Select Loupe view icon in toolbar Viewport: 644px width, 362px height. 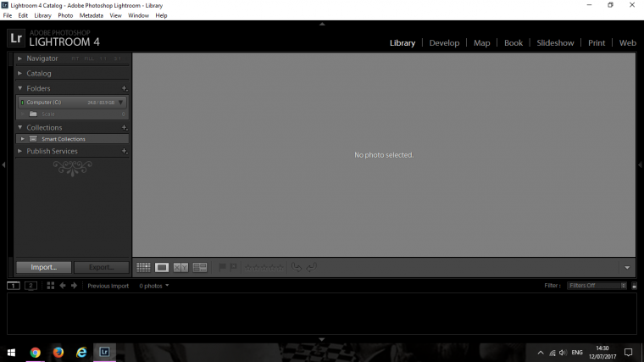click(162, 268)
